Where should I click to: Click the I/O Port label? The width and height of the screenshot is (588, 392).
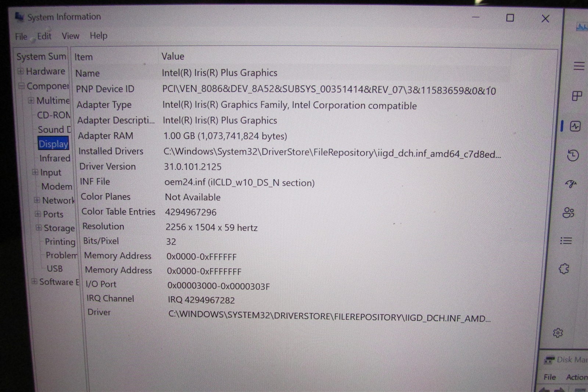click(101, 284)
